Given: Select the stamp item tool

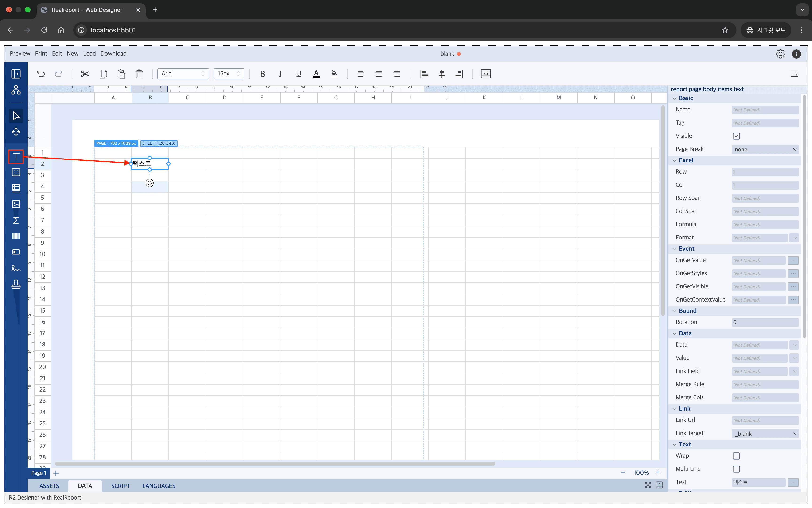Looking at the screenshot, I should coord(16,284).
